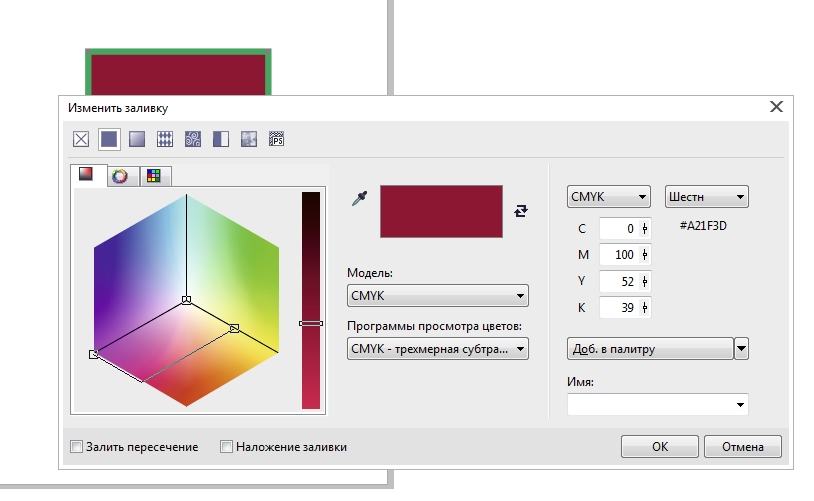Screen dimensions: 814x501
Task: Click the yellow handle in the hexagon
Action: click(234, 328)
